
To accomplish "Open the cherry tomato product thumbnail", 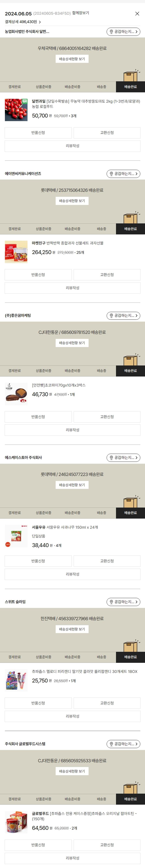I will [x=16, y=110].
